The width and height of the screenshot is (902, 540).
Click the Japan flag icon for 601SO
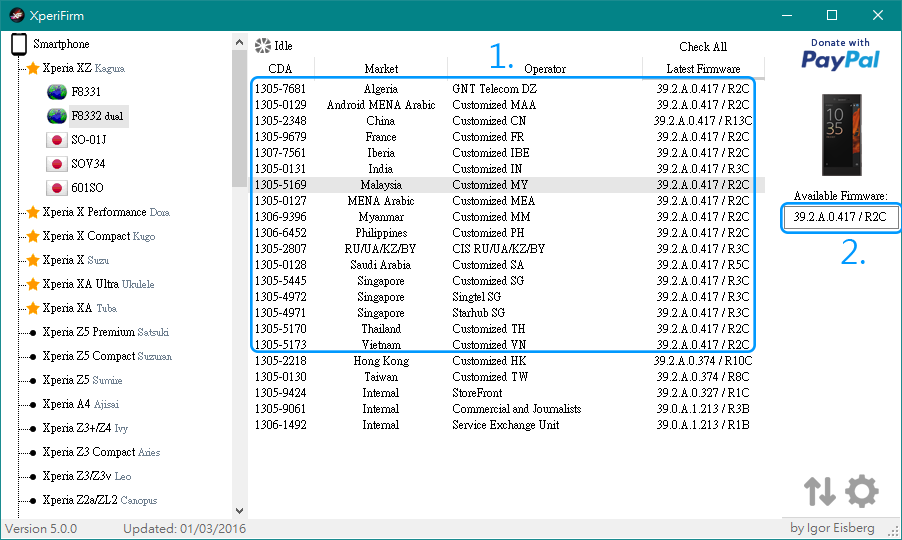click(56, 188)
